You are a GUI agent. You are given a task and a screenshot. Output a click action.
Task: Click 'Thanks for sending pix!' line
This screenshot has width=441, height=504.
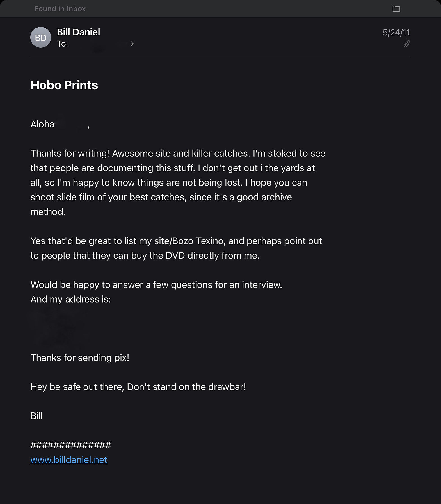80,358
